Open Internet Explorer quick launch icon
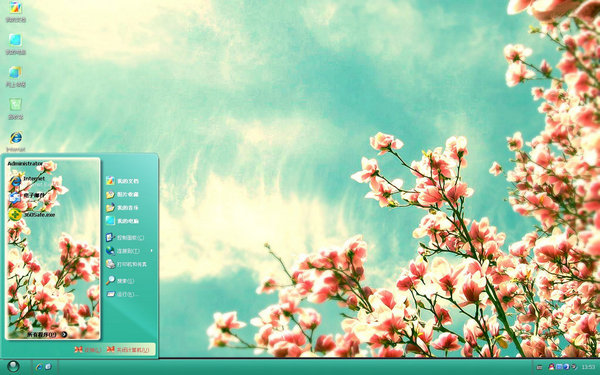 [x=39, y=367]
